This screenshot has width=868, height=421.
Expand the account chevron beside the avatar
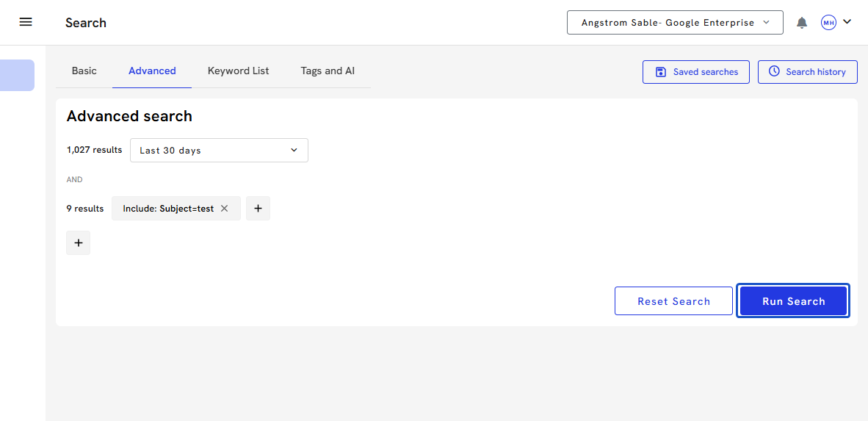[x=847, y=22]
